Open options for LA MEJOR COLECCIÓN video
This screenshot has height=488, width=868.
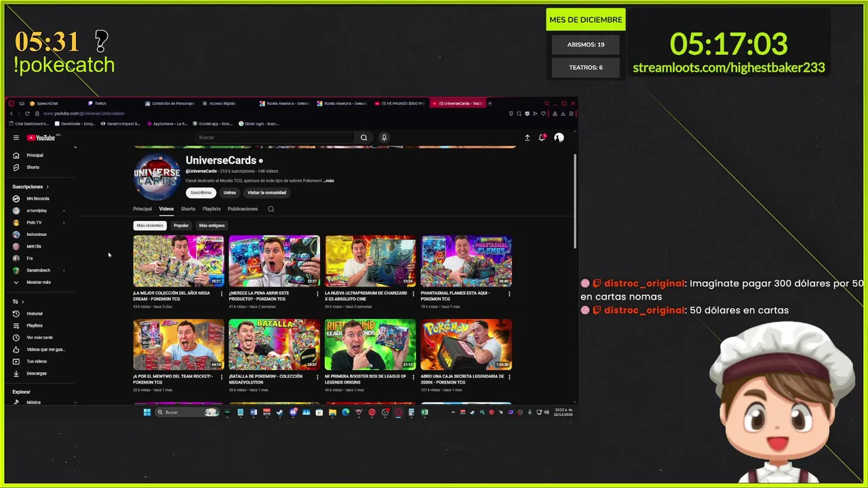221,293
